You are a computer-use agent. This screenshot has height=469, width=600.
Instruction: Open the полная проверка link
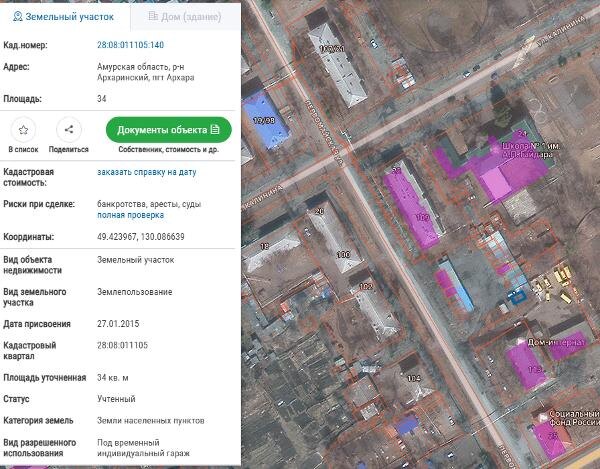130,215
